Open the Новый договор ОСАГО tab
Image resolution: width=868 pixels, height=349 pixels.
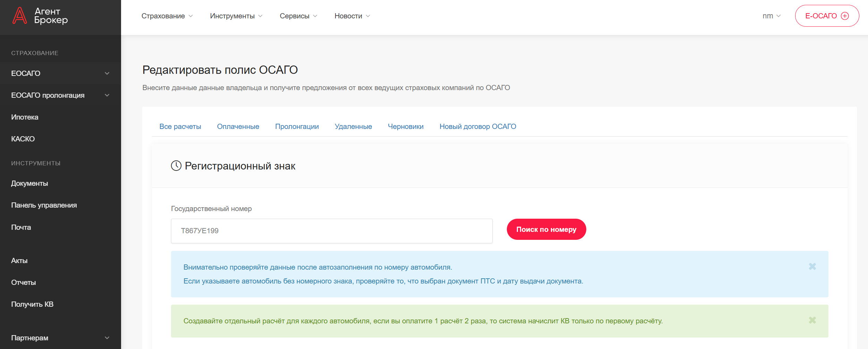[477, 126]
